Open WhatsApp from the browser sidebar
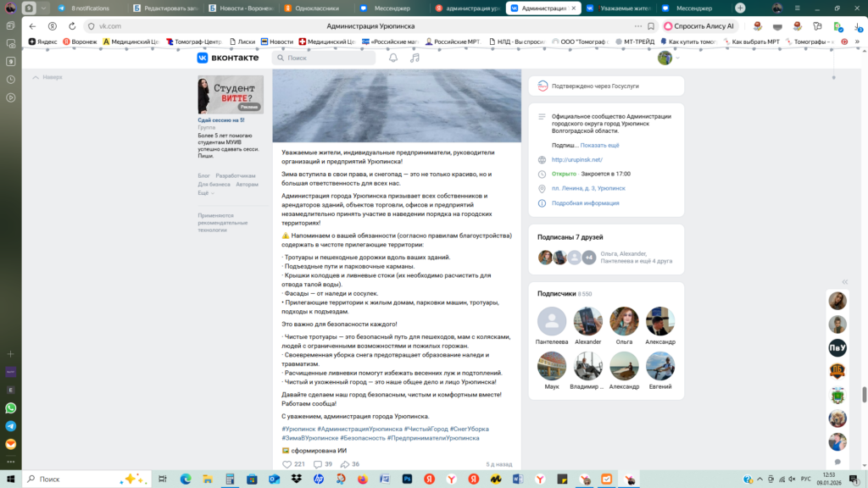Viewport: 868px width, 488px height. tap(10, 408)
